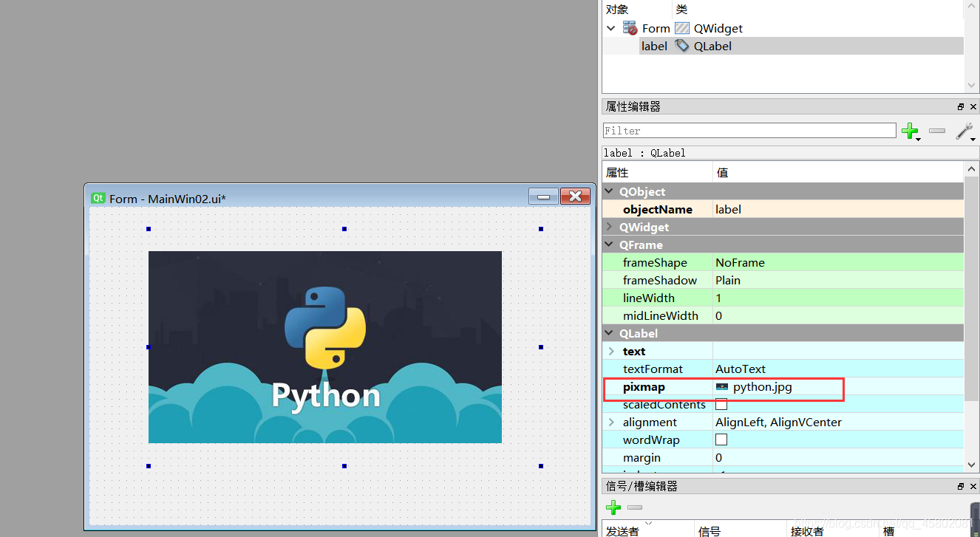Image resolution: width=980 pixels, height=537 pixels.
Task: Toggle the wordWrap checkbox
Action: pyautogui.click(x=721, y=439)
